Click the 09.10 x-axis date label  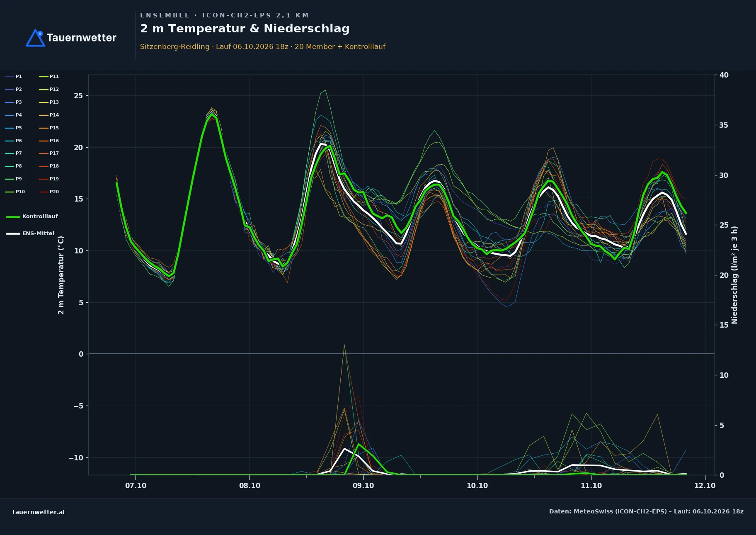(363, 486)
